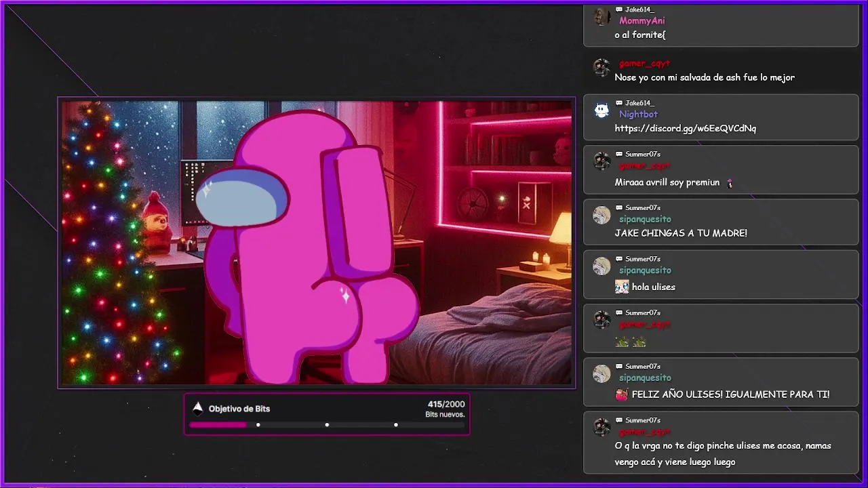
Task: Click the 'o al fornite{' chat message
Action: (640, 35)
